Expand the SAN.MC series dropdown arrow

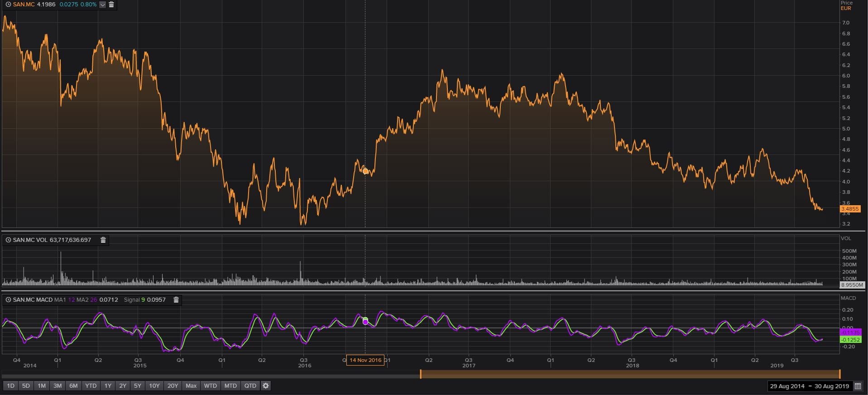[102, 5]
